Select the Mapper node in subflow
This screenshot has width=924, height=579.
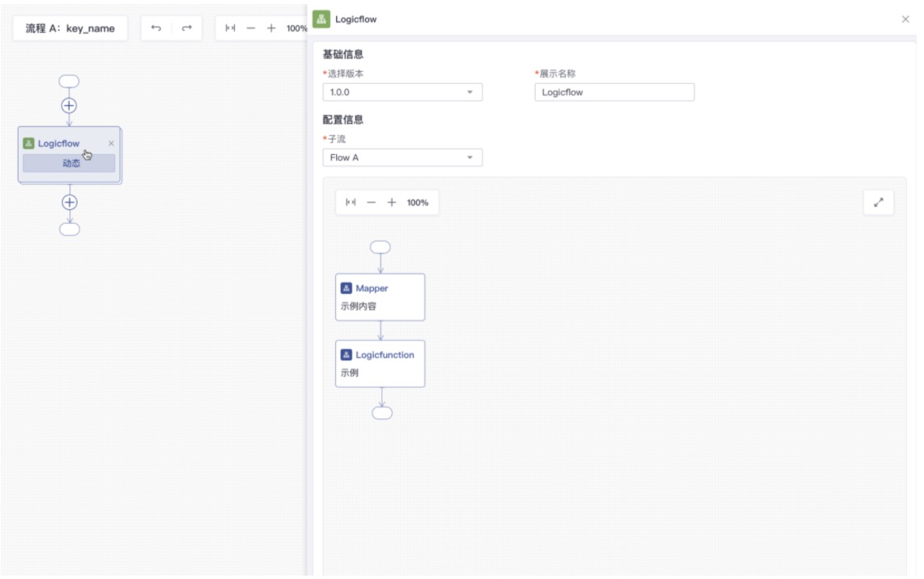coord(380,296)
